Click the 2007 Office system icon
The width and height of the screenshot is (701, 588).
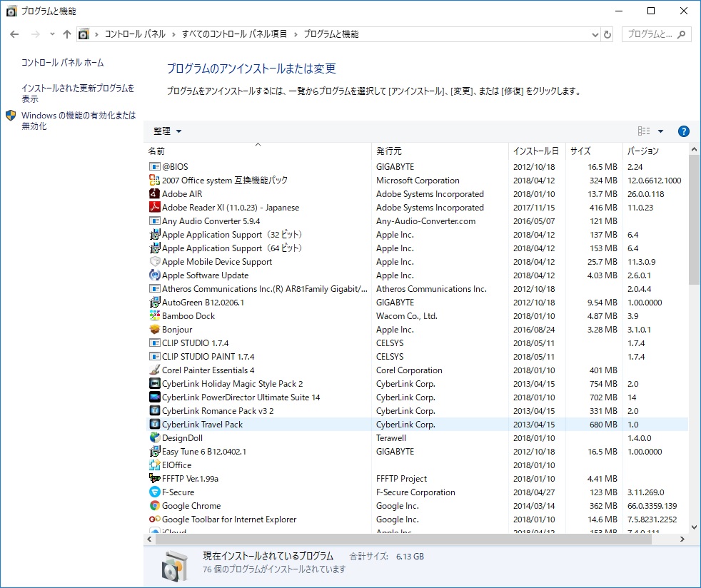tap(155, 180)
